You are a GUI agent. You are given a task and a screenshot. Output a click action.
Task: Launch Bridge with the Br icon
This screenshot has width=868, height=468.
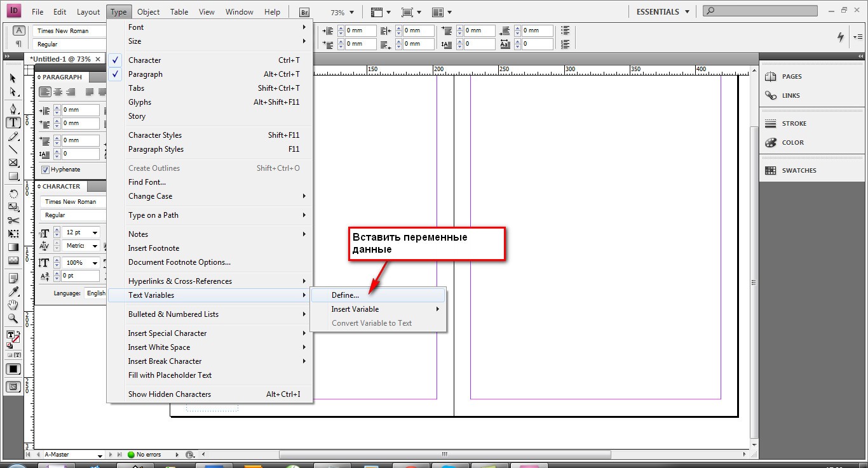305,12
